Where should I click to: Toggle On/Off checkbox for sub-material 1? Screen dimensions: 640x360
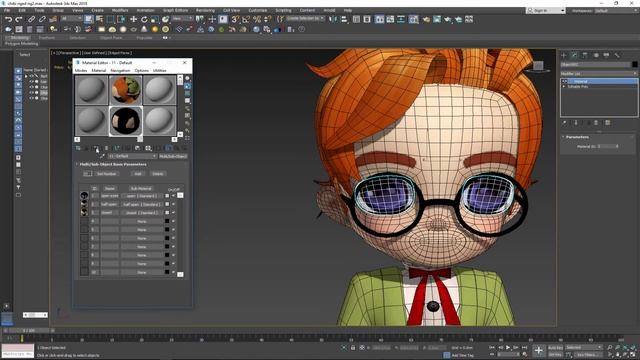(173, 196)
